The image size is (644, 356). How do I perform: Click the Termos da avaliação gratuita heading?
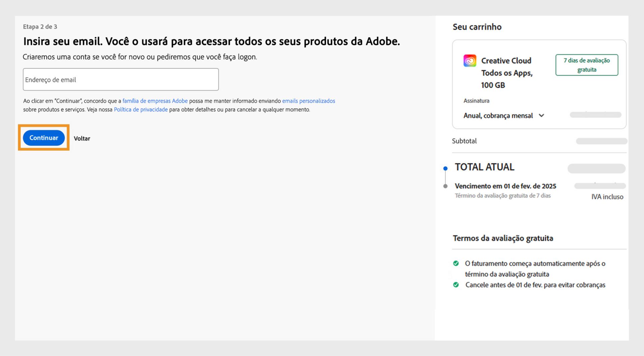503,238
